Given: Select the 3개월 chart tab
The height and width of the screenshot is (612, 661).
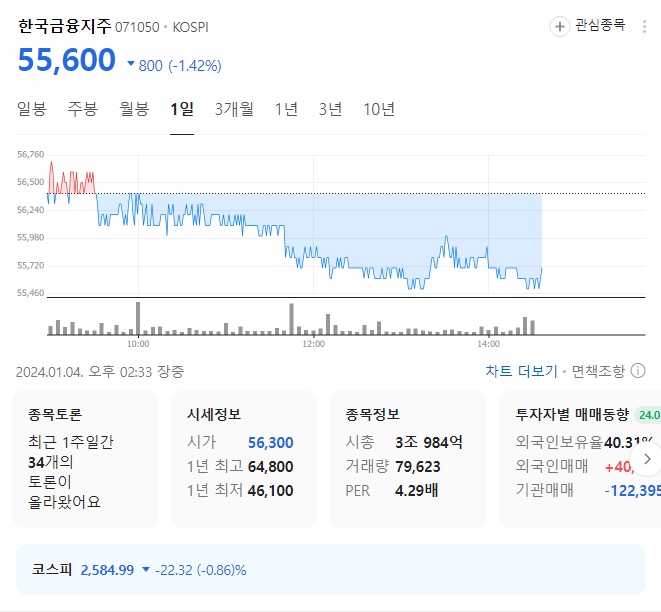Looking at the screenshot, I should [234, 109].
